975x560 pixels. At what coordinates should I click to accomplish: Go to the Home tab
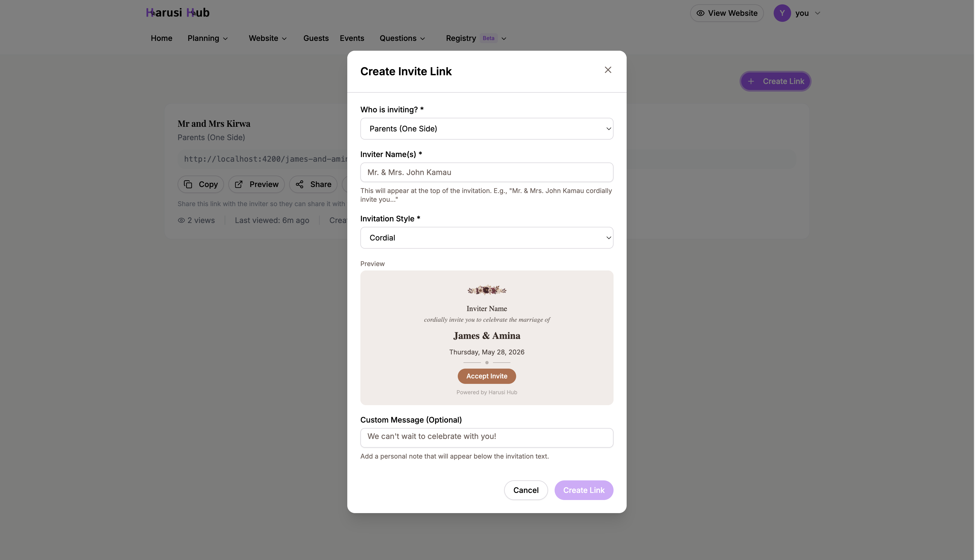(x=161, y=38)
